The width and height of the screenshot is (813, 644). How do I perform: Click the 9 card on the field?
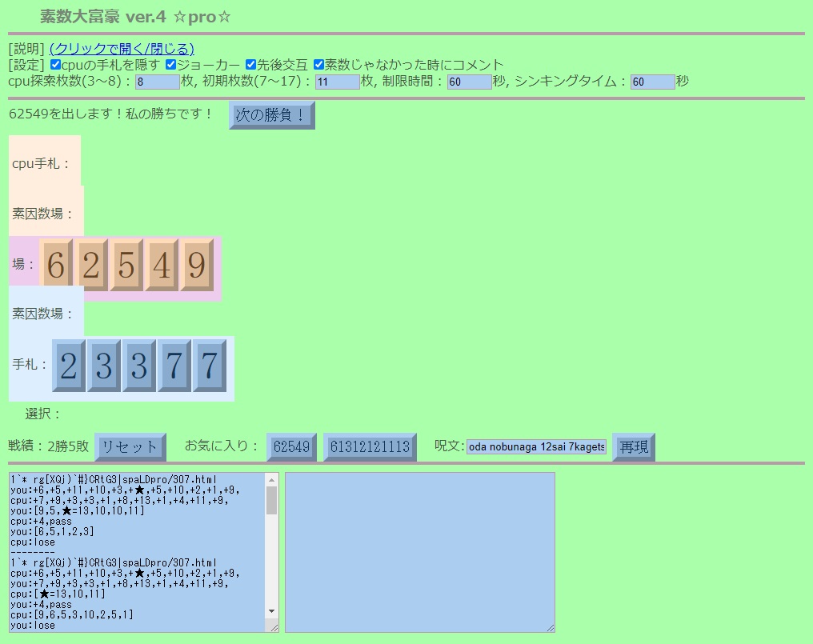tap(197, 265)
